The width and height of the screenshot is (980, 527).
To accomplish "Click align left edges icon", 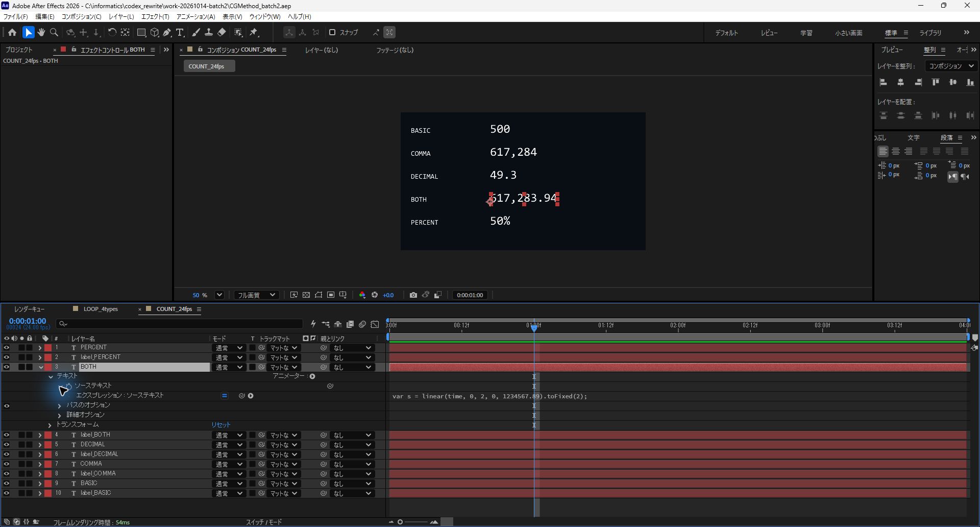I will coord(884,82).
